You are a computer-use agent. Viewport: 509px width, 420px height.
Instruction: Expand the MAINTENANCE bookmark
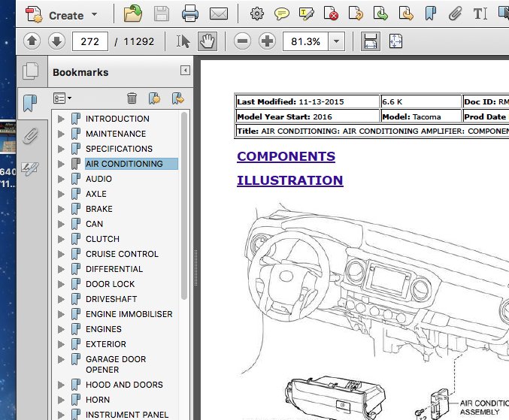60,134
